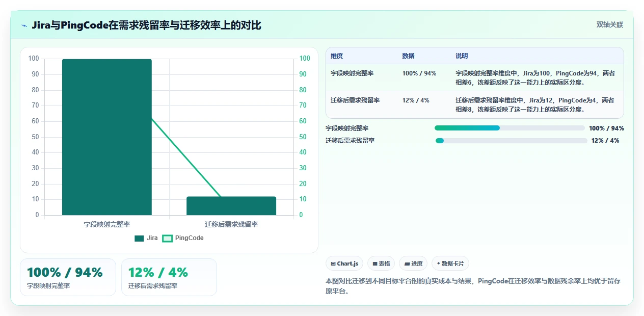Click the 迁移后需求残留率 x-axis label

point(231,224)
